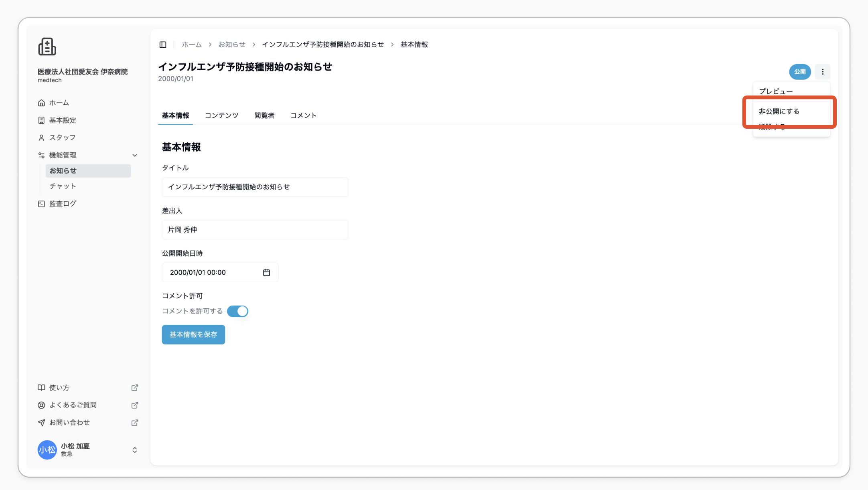This screenshot has width=868, height=490.
Task: Click external link icon beside よくあるご質問
Action: (135, 405)
